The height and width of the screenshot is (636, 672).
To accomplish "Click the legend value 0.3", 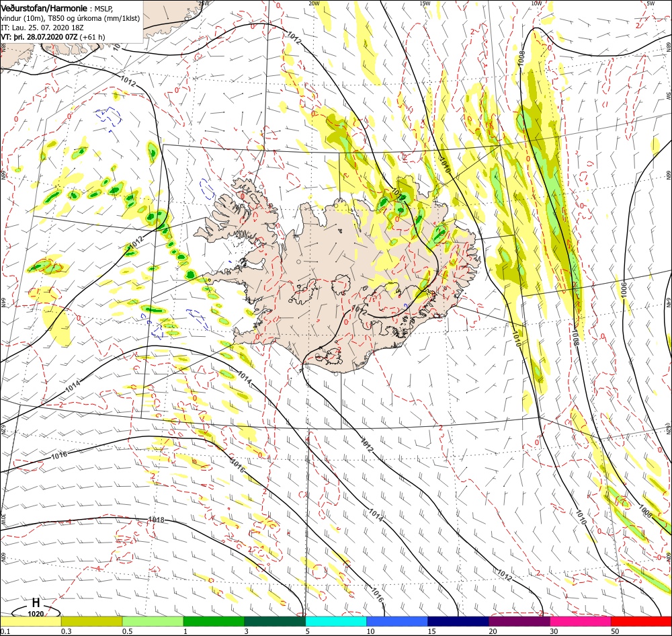I will [x=66, y=631].
